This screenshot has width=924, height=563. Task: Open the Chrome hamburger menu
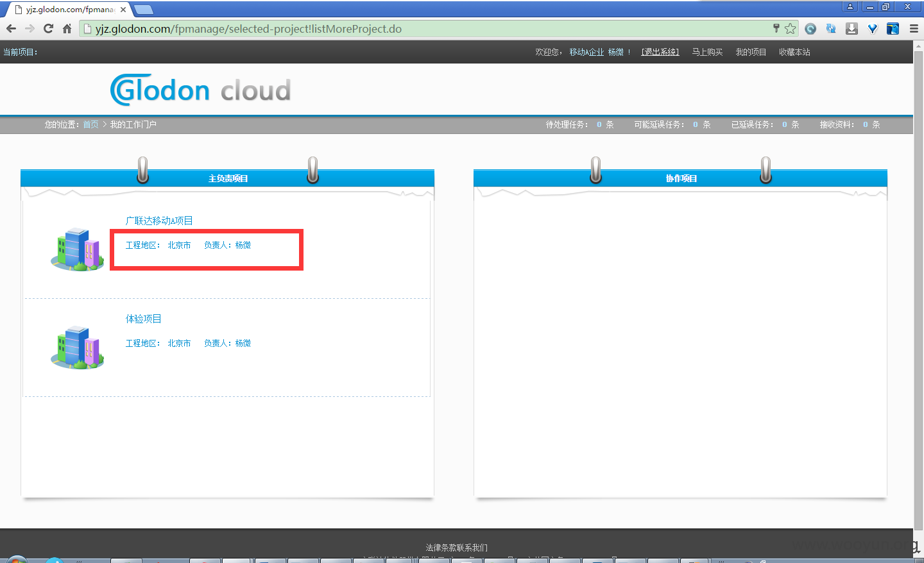point(914,29)
